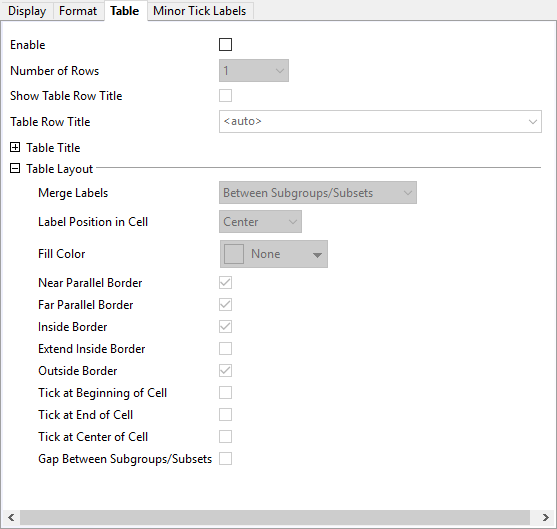
Task: Enable Tick at Beginning of Cell
Action: [225, 393]
